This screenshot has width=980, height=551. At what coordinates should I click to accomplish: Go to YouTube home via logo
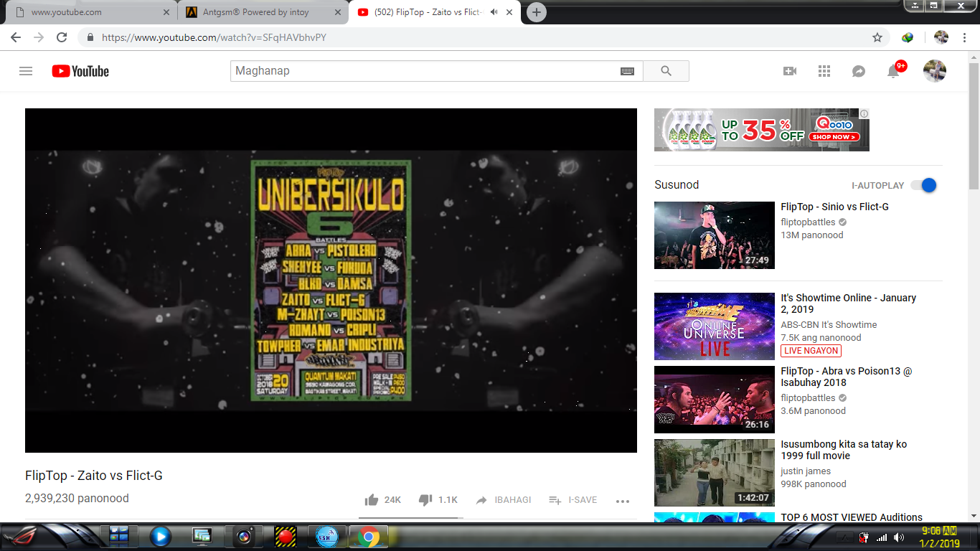click(80, 71)
